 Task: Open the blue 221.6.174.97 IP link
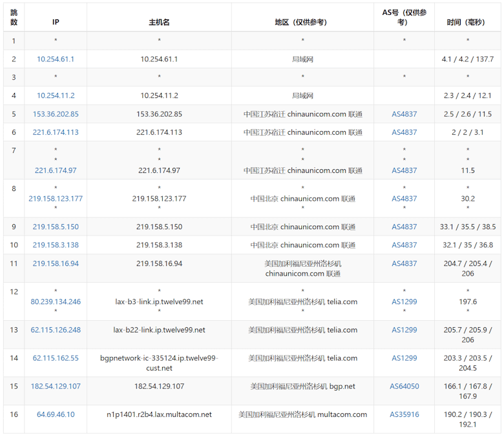(56, 170)
